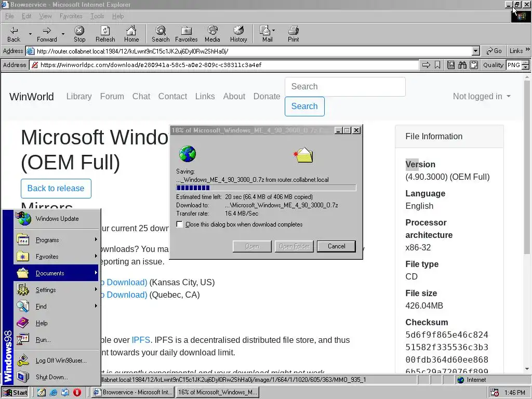Click the download progress bar
The width and height of the screenshot is (532, 399).
[266, 188]
